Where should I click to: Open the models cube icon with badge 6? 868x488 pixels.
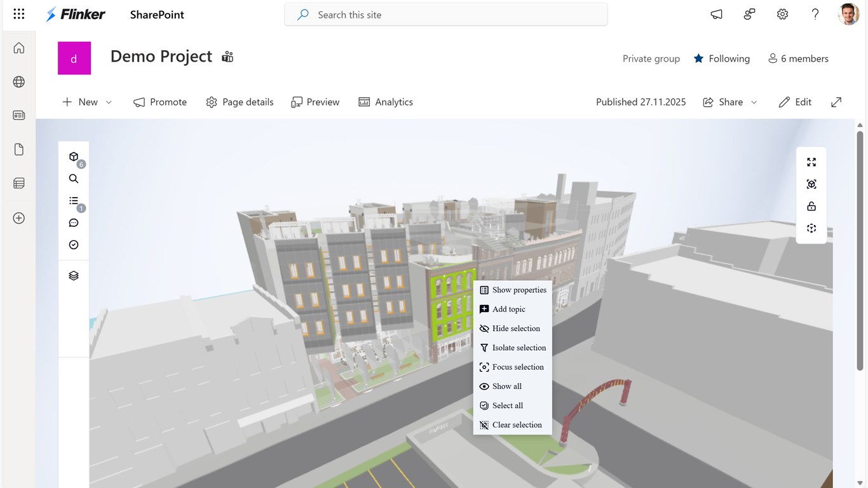point(74,157)
